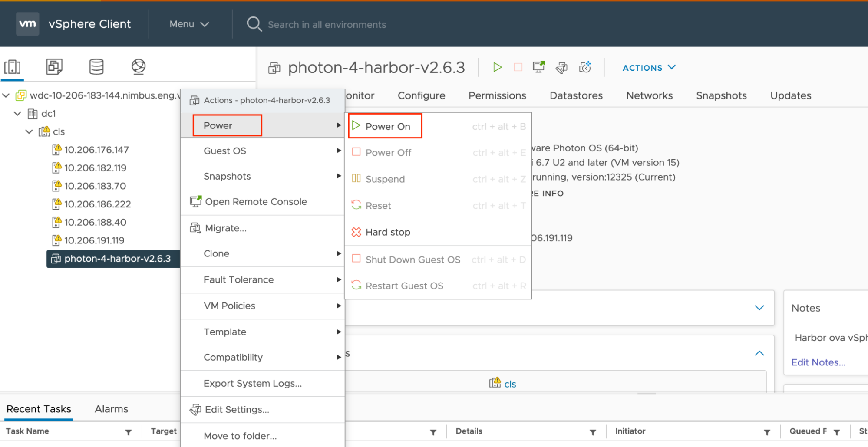Open the Hosts and Clusters view icon

[x=12, y=67]
